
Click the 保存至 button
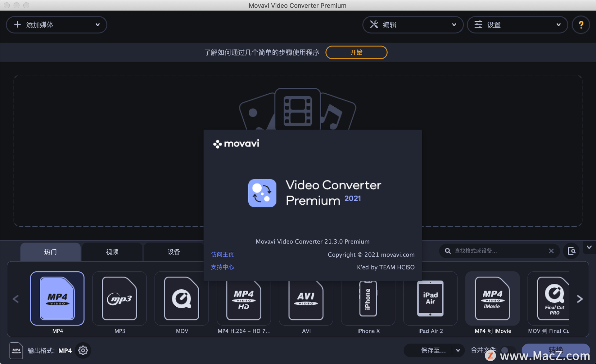click(428, 350)
